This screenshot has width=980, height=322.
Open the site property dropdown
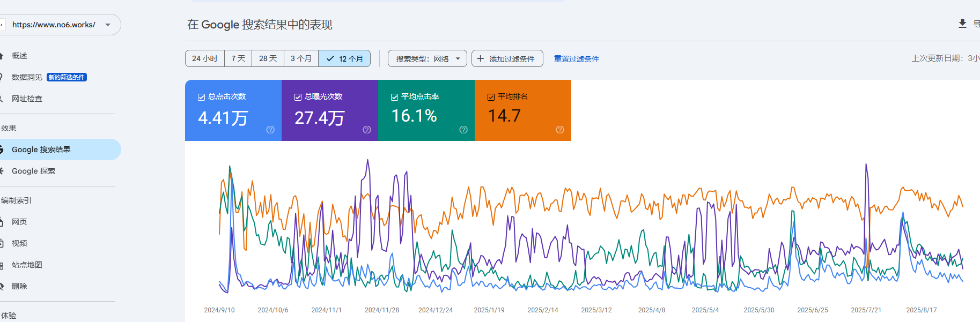coord(108,25)
